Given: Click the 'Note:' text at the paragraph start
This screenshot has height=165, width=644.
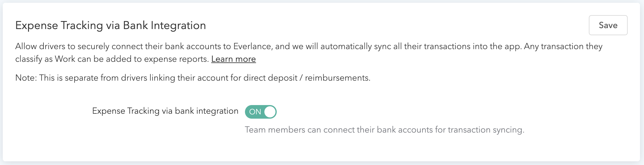Looking at the screenshot, I should tap(26, 78).
